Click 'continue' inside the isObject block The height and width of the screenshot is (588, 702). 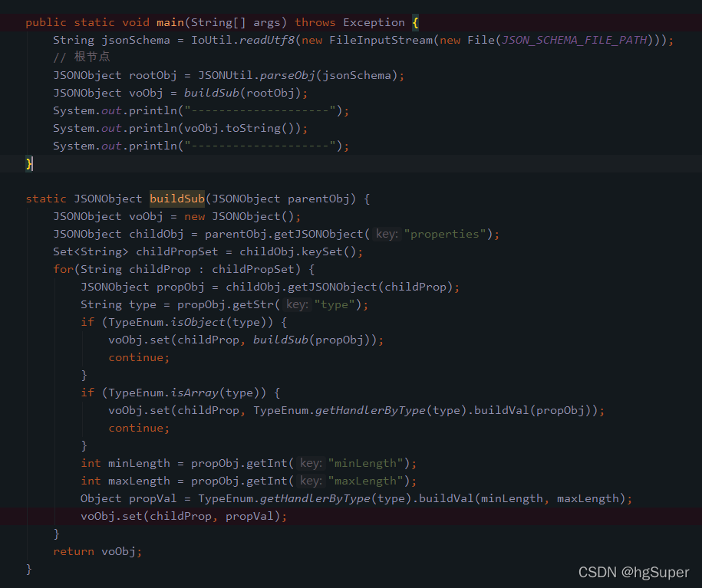tap(136, 357)
